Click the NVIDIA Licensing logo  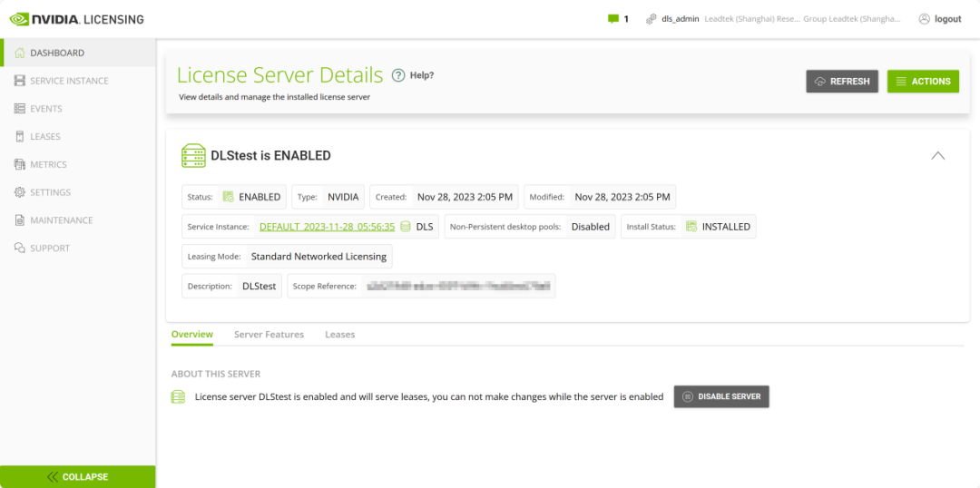(76, 19)
